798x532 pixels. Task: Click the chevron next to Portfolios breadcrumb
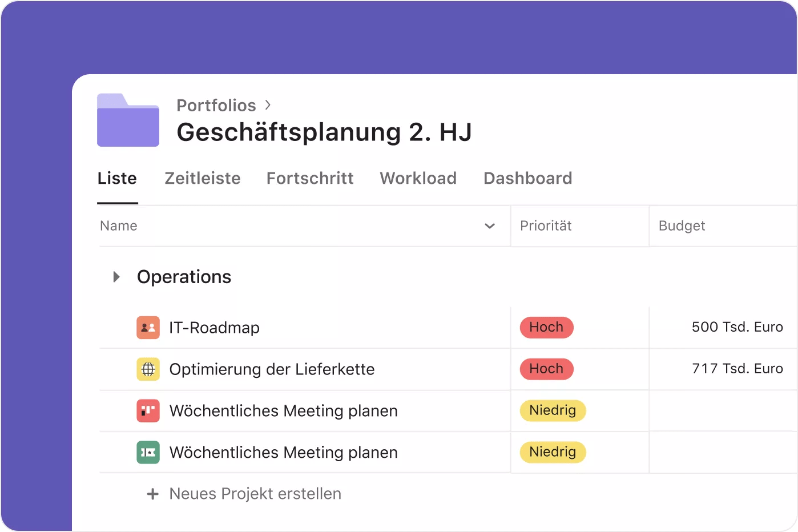pos(268,105)
